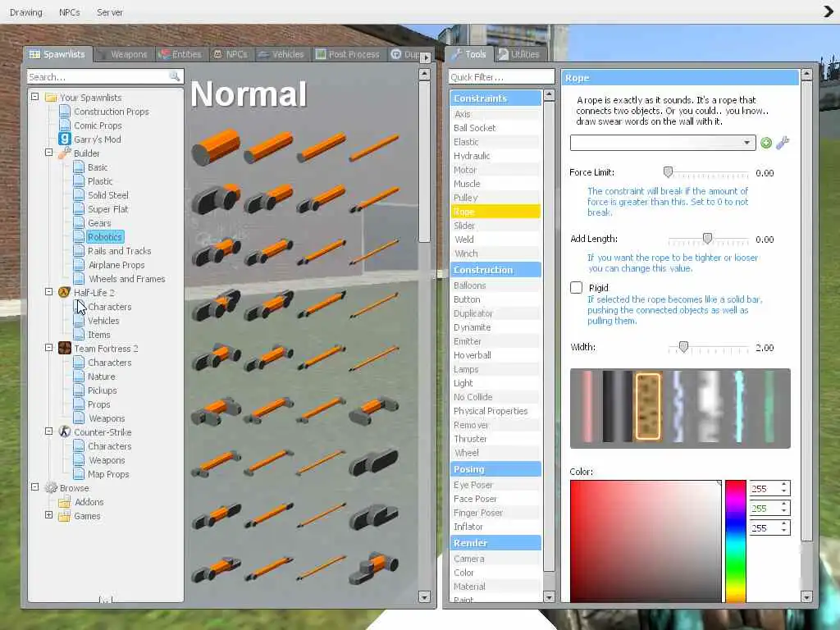840x630 pixels.
Task: Switch to the Weapons tab
Action: 125,54
